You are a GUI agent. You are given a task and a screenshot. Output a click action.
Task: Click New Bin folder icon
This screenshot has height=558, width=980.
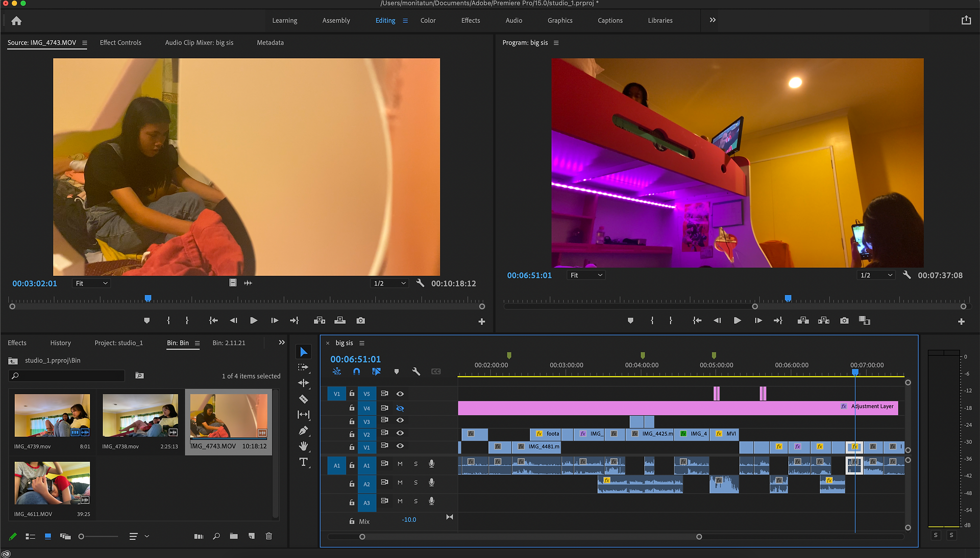[234, 536]
